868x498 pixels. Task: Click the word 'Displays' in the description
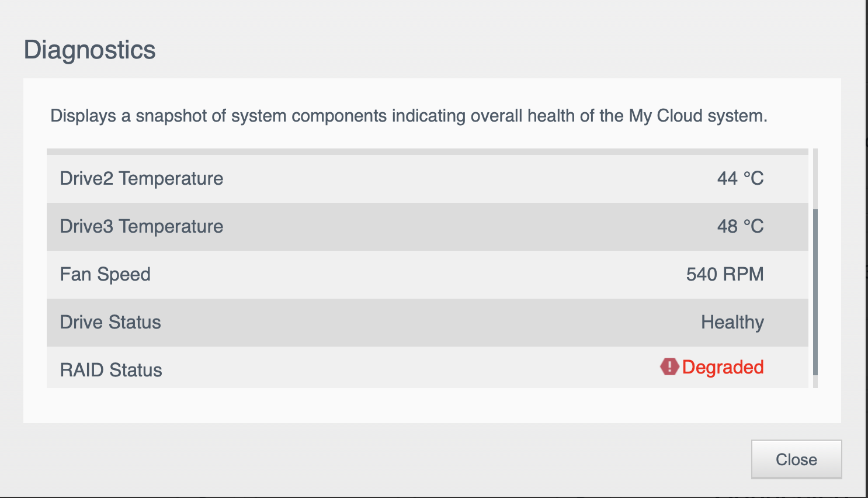pyautogui.click(x=83, y=116)
